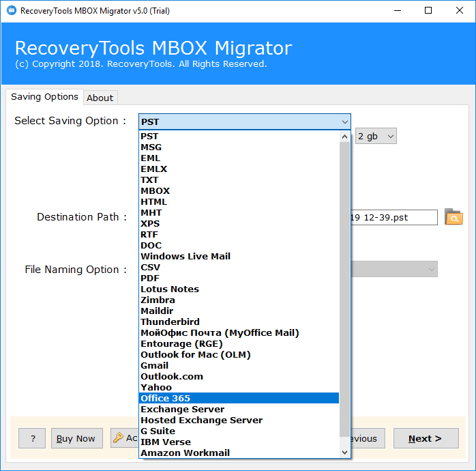The image size is (476, 471).
Task: Select HTML saving option
Action: coord(239,202)
